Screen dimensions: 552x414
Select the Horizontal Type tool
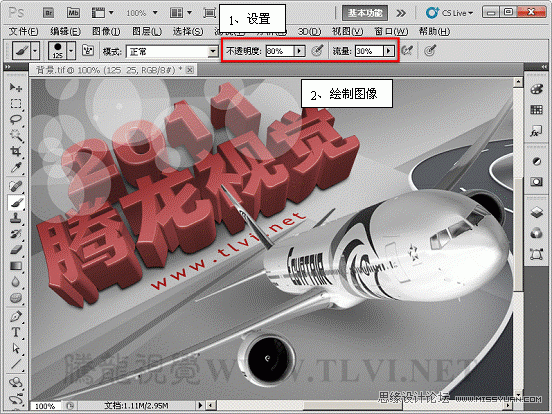16,332
